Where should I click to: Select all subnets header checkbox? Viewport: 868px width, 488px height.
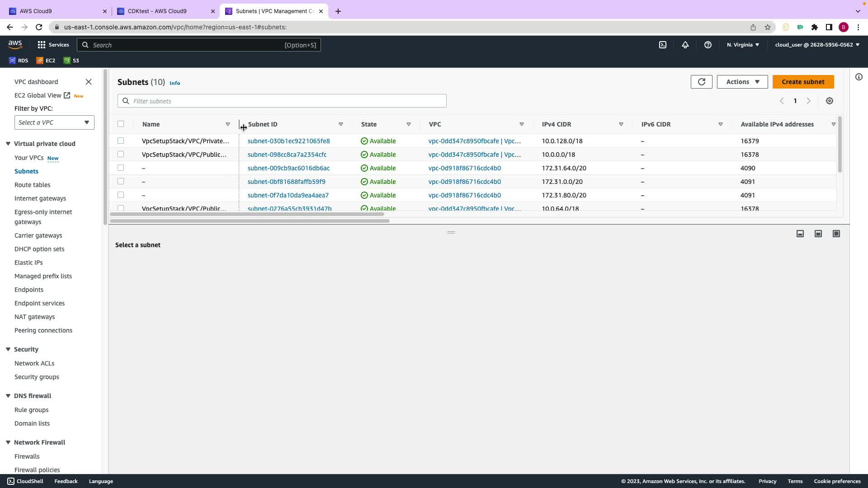tap(121, 124)
